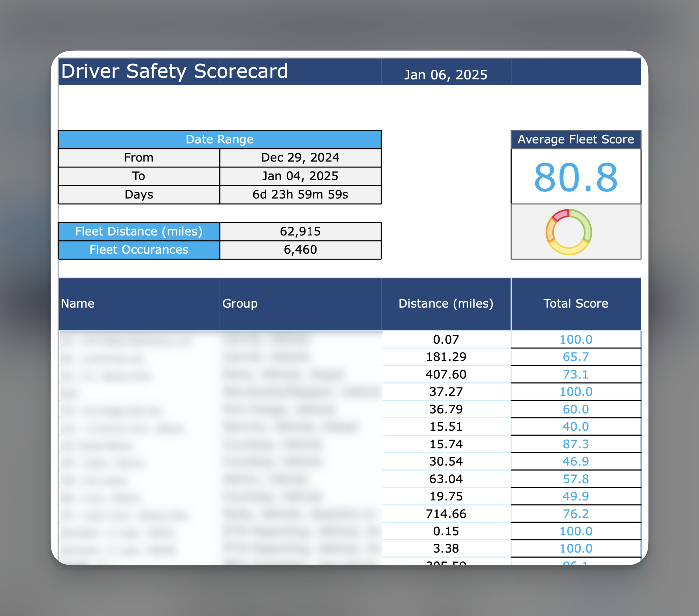
Task: Open the 76.2 total score link
Action: (576, 514)
